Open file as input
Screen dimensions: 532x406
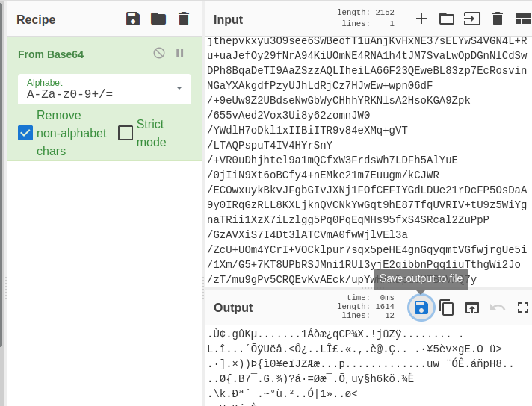472,19
